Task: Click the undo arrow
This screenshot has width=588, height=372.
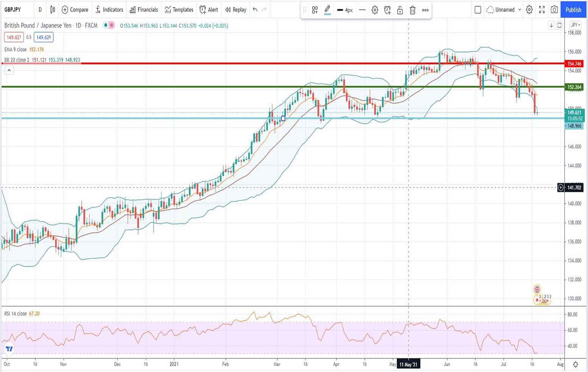Action: [x=255, y=10]
